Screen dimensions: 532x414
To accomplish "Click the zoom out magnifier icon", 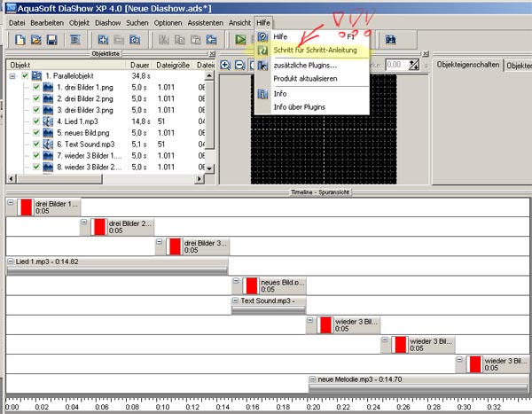I will click(239, 65).
